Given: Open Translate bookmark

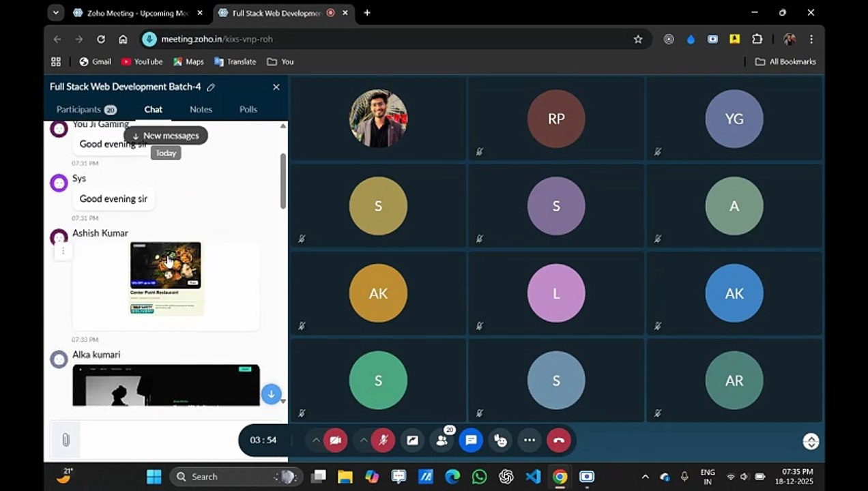Looking at the screenshot, I should click(235, 61).
